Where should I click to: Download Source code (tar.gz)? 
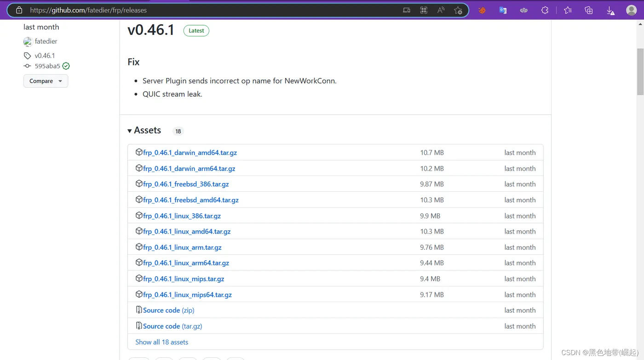tap(172, 326)
